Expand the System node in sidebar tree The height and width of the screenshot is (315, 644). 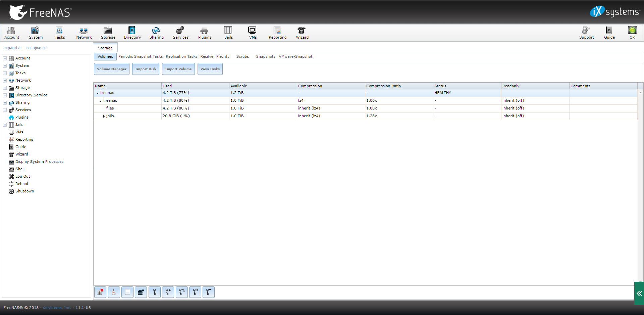point(5,65)
